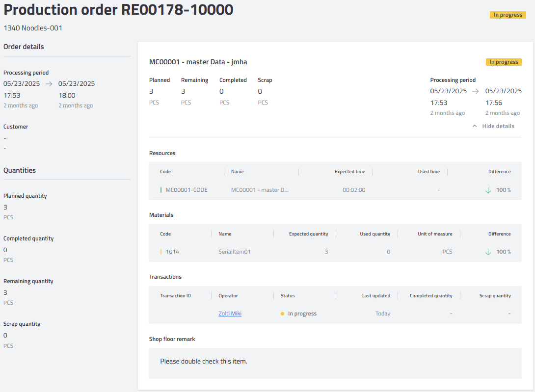Open operator Zolti Miki's details

pos(230,313)
